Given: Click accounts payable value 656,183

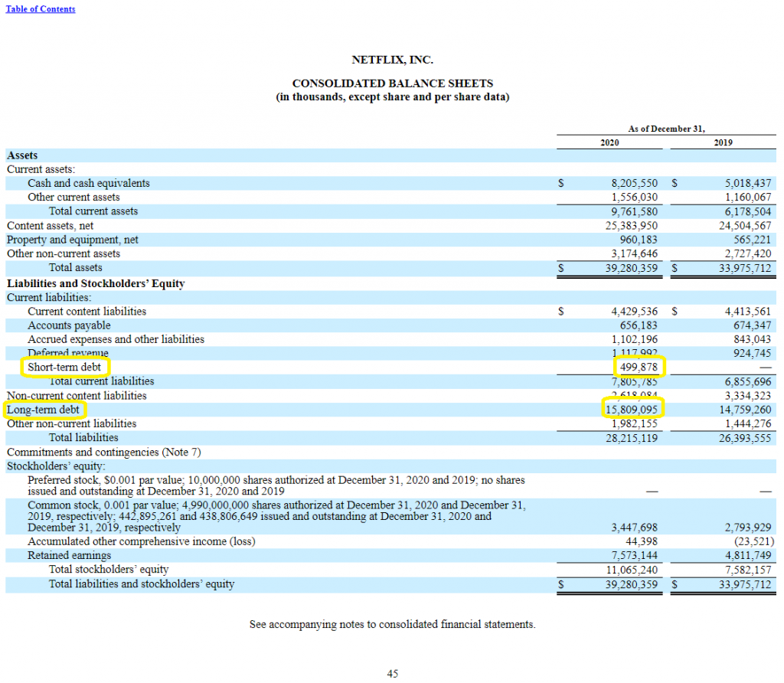Looking at the screenshot, I should tap(639, 326).
